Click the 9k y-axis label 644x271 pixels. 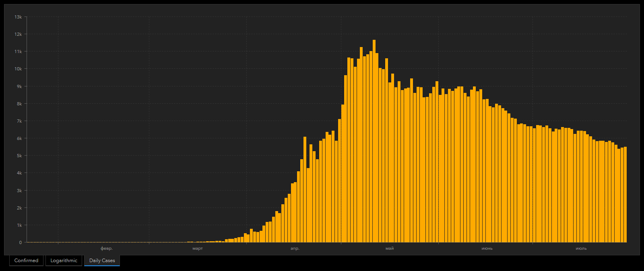click(19, 86)
